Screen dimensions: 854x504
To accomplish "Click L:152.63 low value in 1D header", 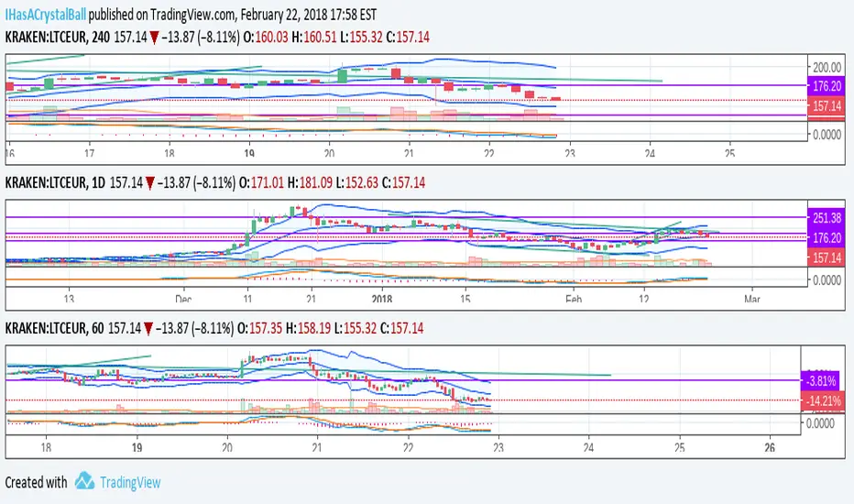I will point(356,182).
